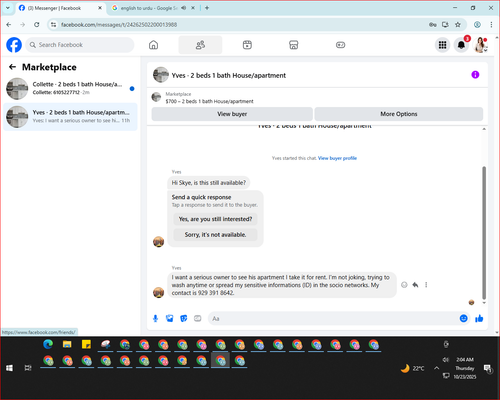This screenshot has width=500, height=400.
Task: Open the emoji picker in message box
Action: click(x=463, y=318)
